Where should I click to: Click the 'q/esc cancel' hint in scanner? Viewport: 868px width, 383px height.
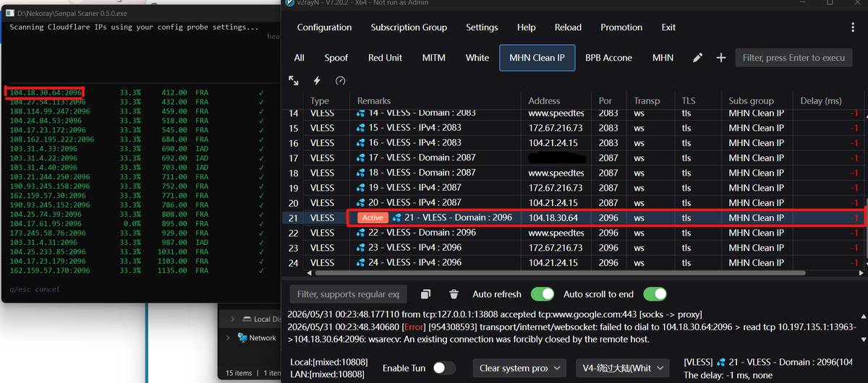(x=35, y=289)
